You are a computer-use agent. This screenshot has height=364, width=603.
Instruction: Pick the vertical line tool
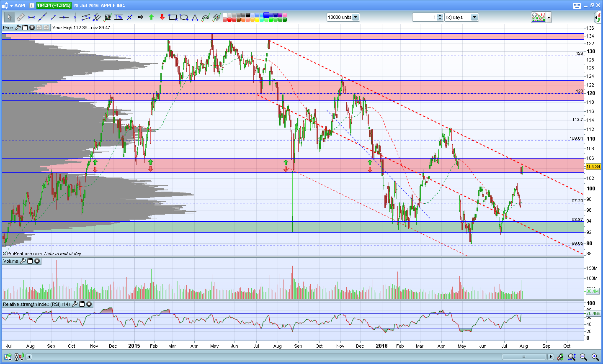tap(75, 17)
